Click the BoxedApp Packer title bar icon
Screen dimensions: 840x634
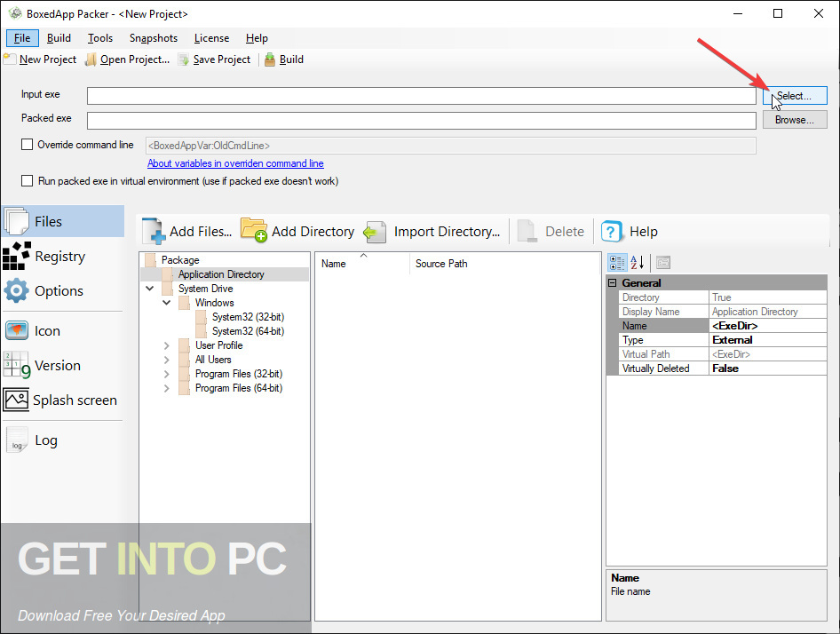15,13
